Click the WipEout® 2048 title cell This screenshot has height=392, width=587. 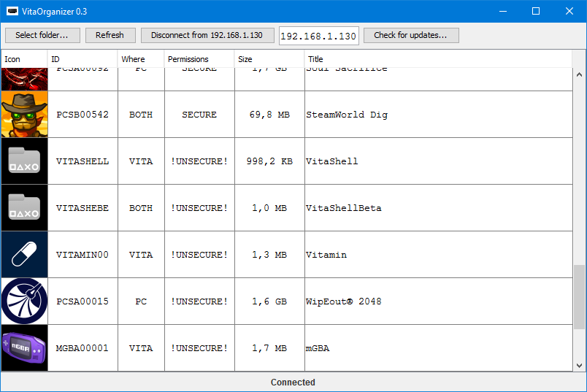coord(438,301)
